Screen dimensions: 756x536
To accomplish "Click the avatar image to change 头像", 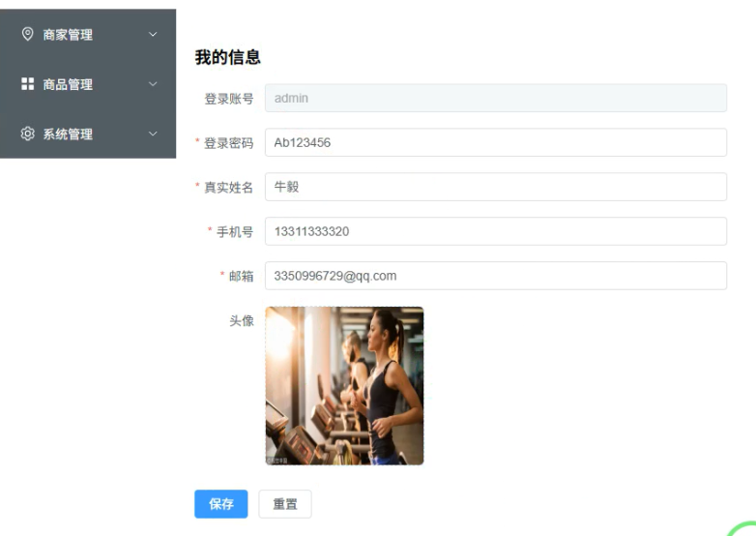I will point(345,385).
